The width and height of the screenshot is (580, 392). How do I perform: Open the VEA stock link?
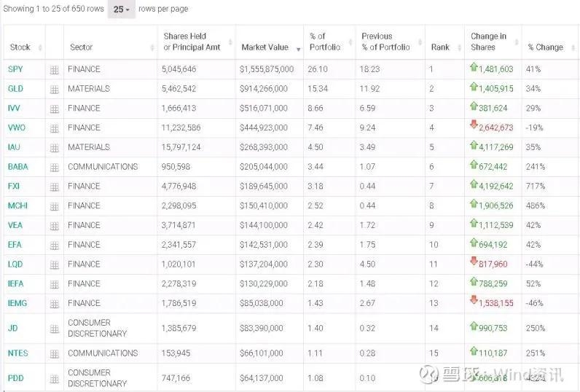pos(15,226)
